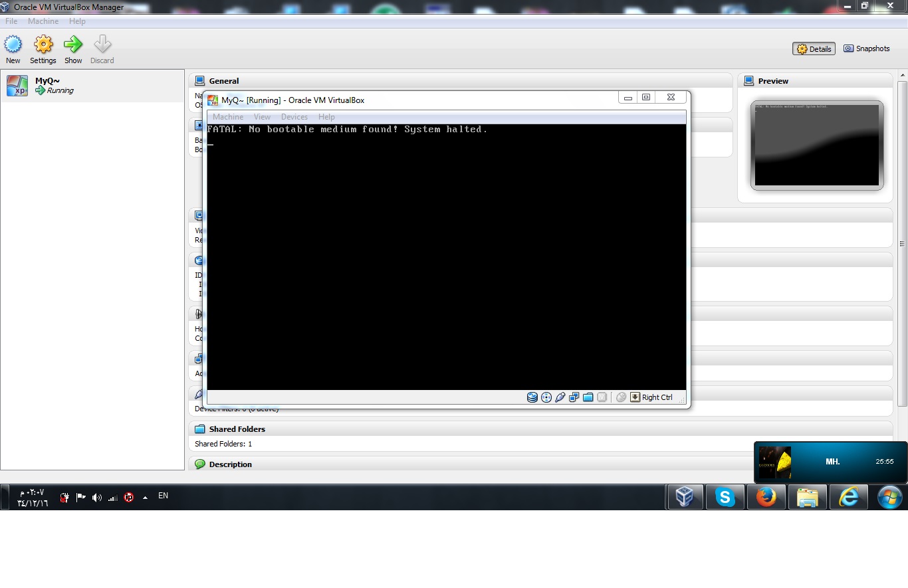Image resolution: width=908 pixels, height=588 pixels.
Task: Click the network adapters status icon
Action: [x=574, y=397]
